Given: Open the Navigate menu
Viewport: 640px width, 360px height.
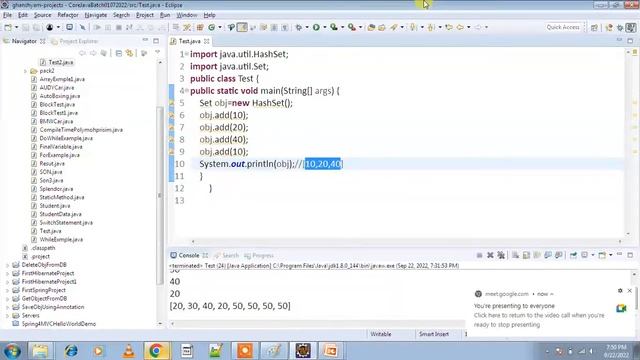Looking at the screenshot, I should click(x=96, y=15).
